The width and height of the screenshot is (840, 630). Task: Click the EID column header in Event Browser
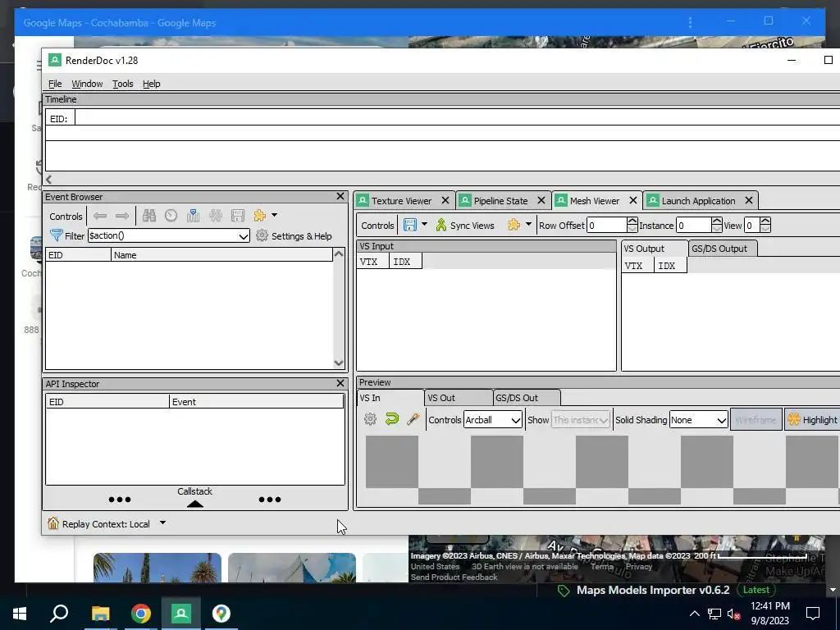78,255
